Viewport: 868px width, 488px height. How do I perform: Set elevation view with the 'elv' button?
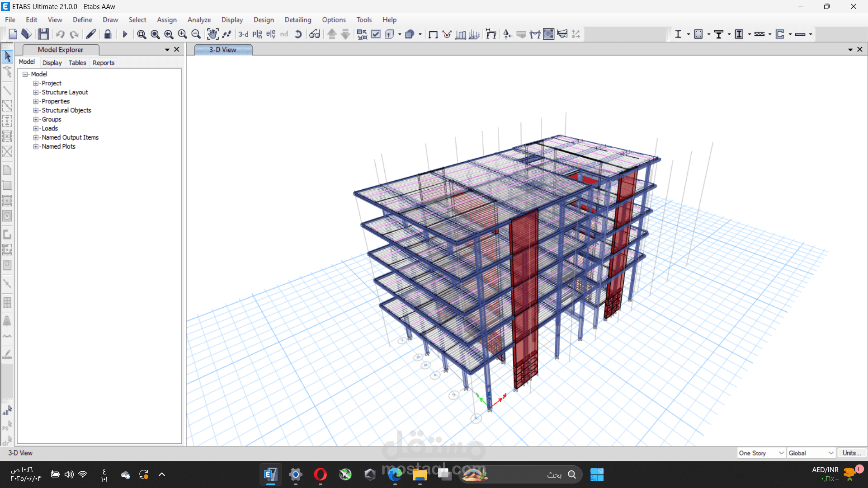(x=271, y=34)
